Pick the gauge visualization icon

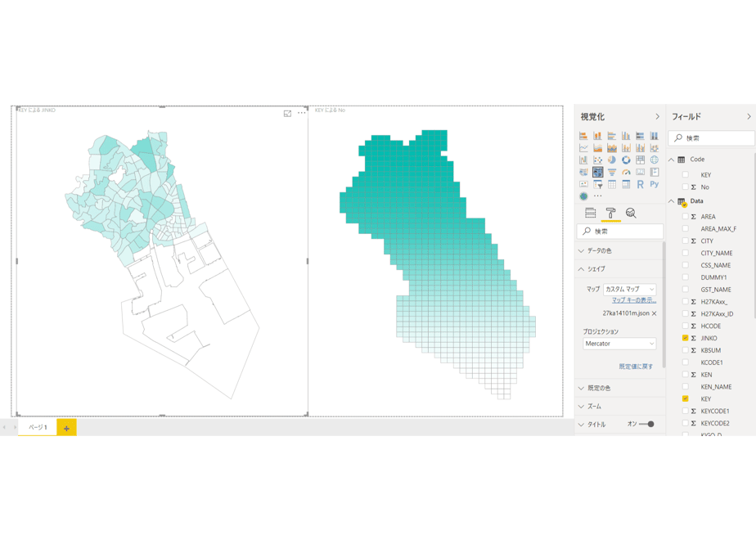click(626, 172)
